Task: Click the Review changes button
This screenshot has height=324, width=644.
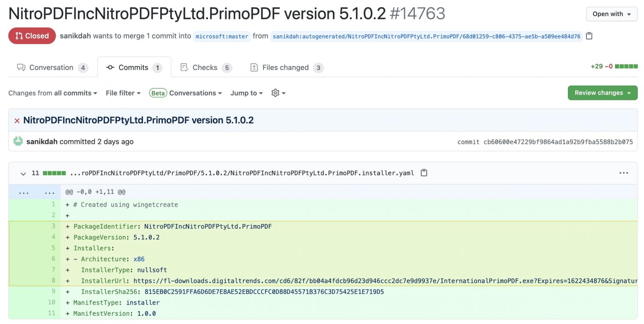Action: [603, 93]
